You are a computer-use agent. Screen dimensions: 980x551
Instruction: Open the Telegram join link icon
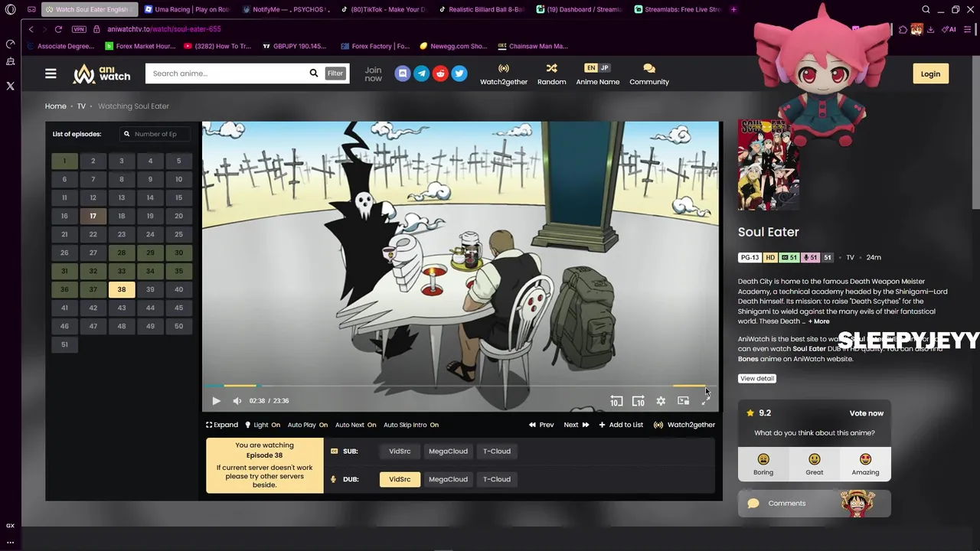click(x=422, y=73)
